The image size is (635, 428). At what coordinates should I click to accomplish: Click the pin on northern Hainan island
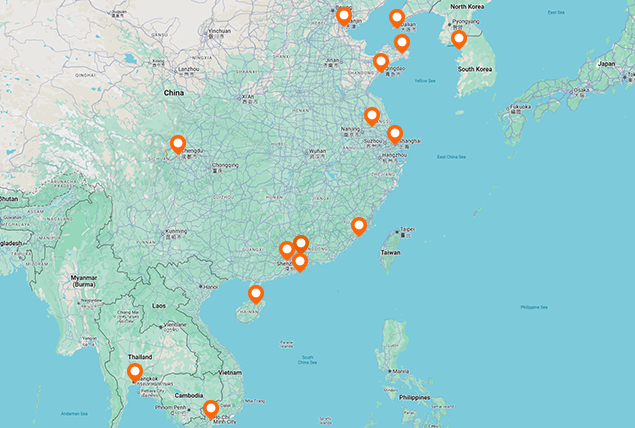coord(256,293)
